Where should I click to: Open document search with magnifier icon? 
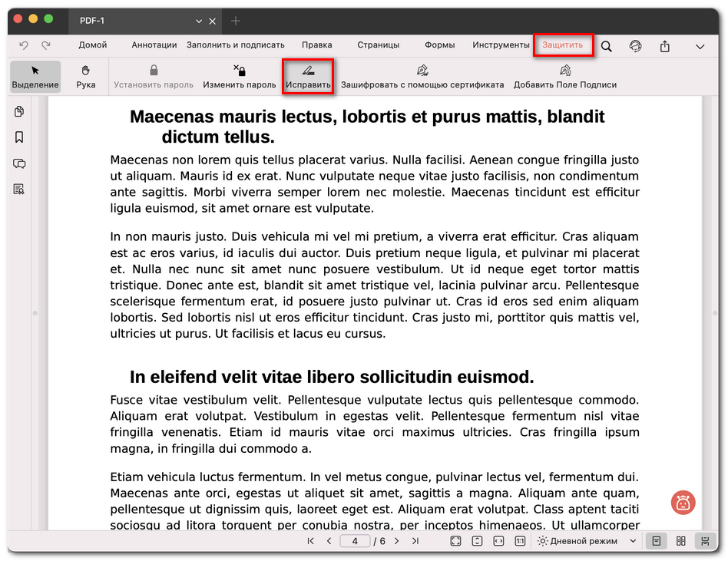point(606,45)
